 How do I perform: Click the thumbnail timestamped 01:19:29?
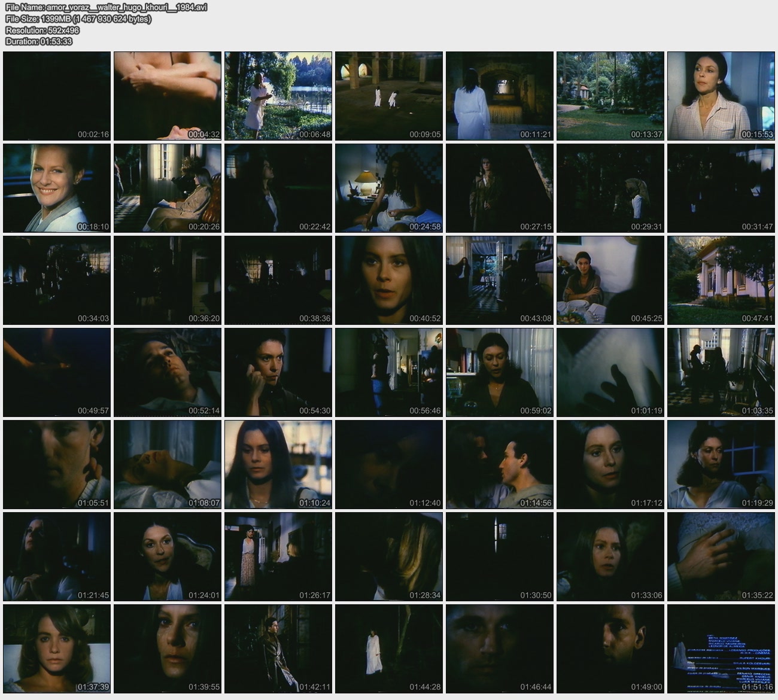721,464
